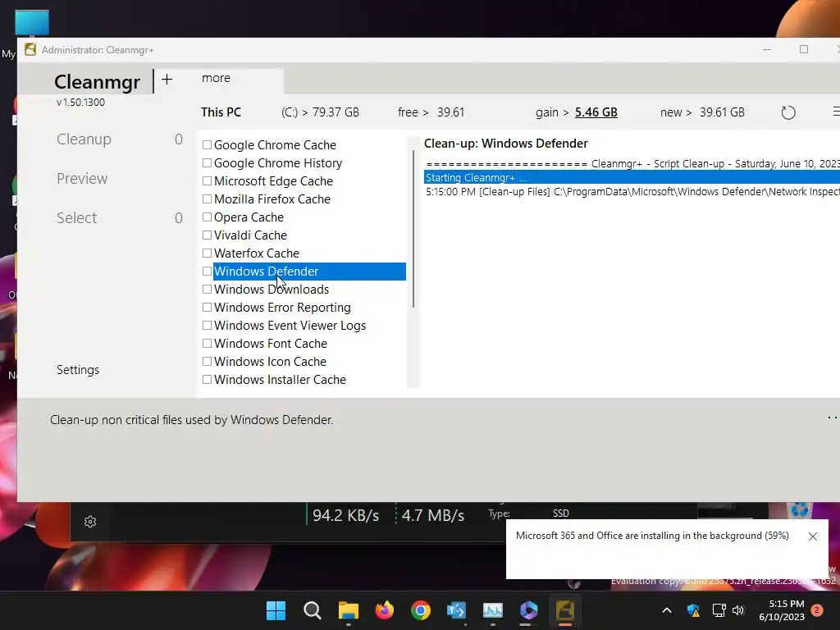Dismiss the Microsoft 365 installing notification
This screenshot has width=840, height=630.
(813, 536)
